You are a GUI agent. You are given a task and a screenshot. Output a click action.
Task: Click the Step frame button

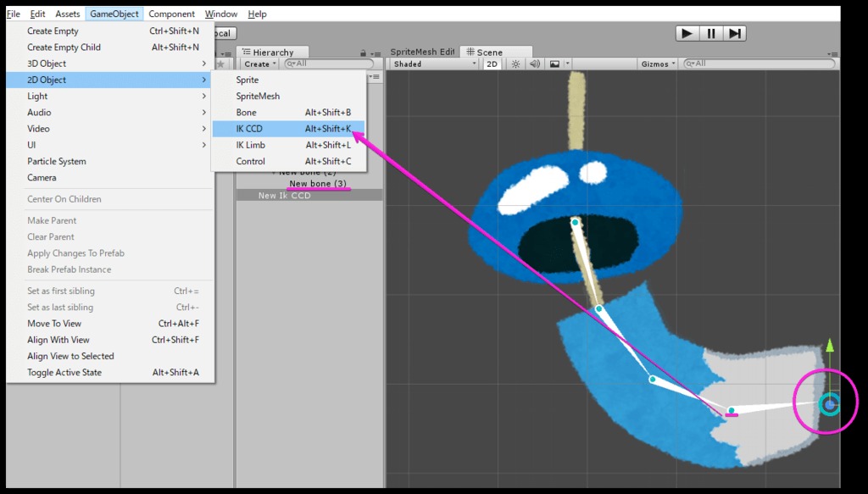tap(735, 33)
